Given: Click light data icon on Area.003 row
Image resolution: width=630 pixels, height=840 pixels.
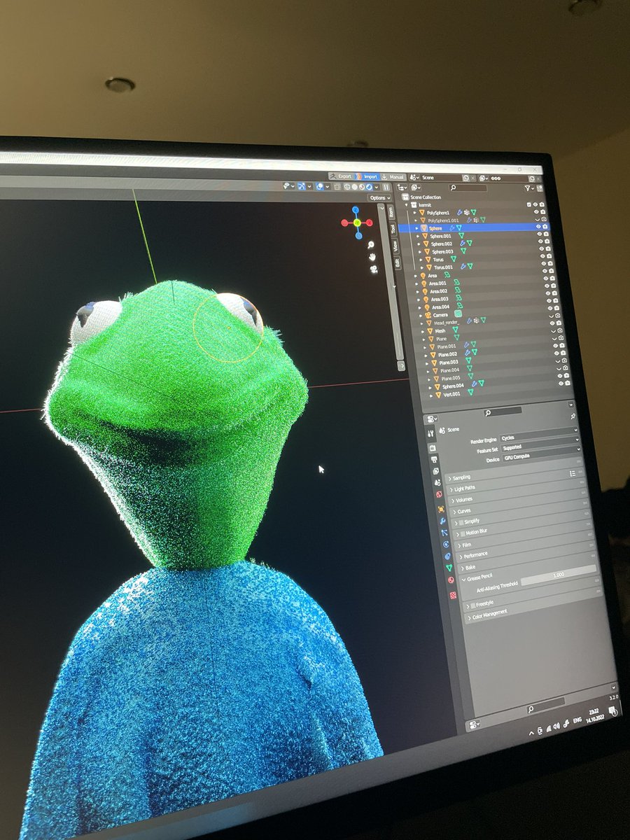Looking at the screenshot, I should coord(459,297).
